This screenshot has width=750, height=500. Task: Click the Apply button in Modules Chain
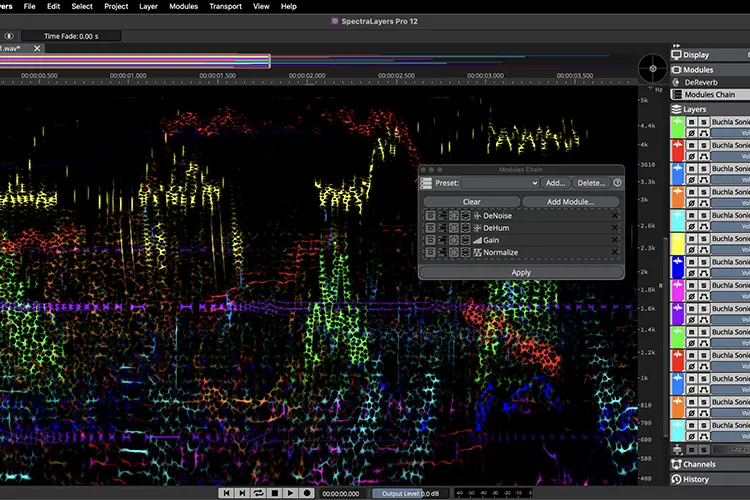click(x=521, y=272)
